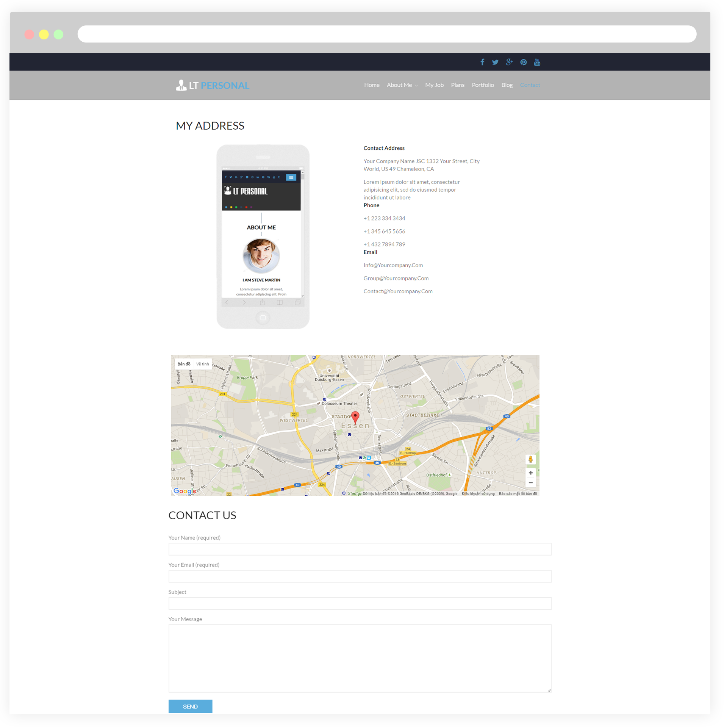724x728 pixels.
Task: Click the red browser close dot
Action: (x=29, y=34)
